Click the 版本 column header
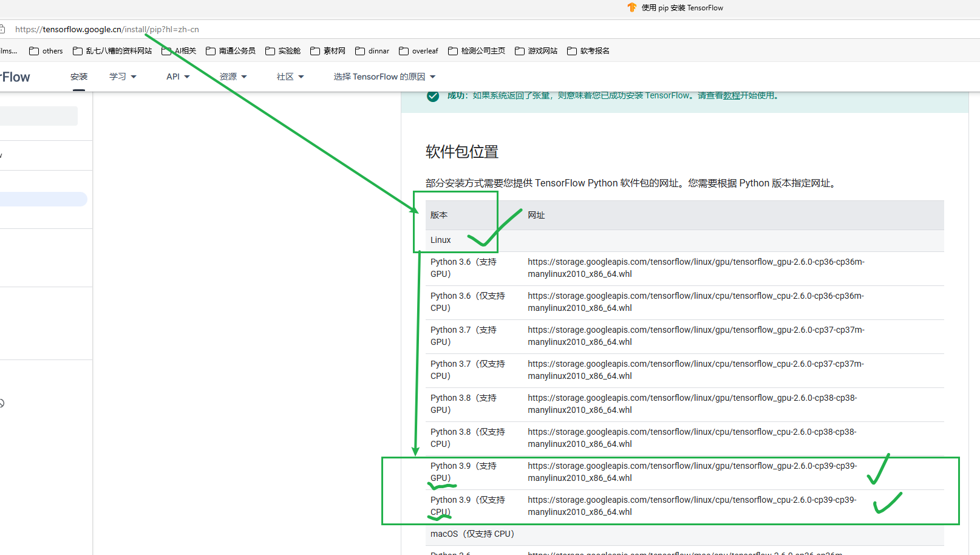Screen dimensions: 980x555 [x=439, y=215]
